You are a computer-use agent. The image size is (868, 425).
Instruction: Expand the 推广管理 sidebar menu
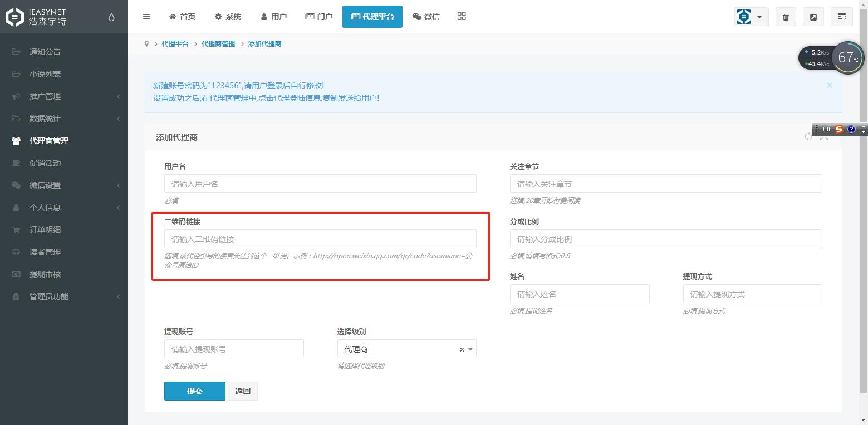click(x=45, y=96)
